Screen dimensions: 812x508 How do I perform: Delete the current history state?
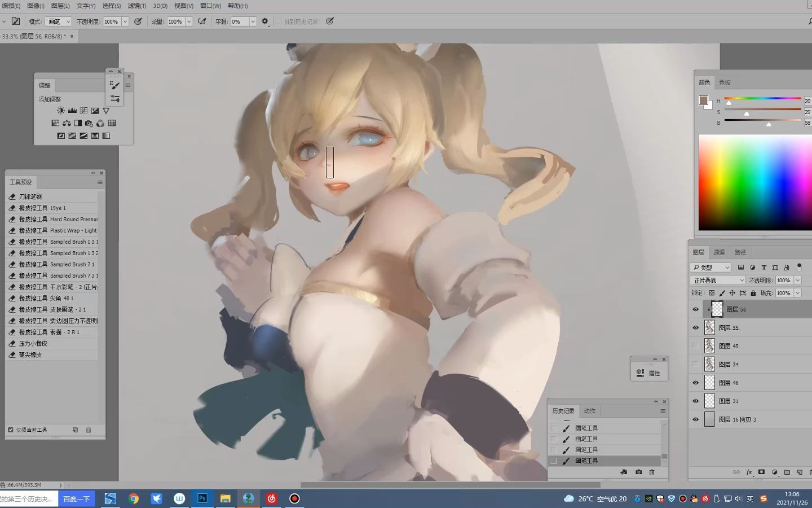pyautogui.click(x=652, y=472)
